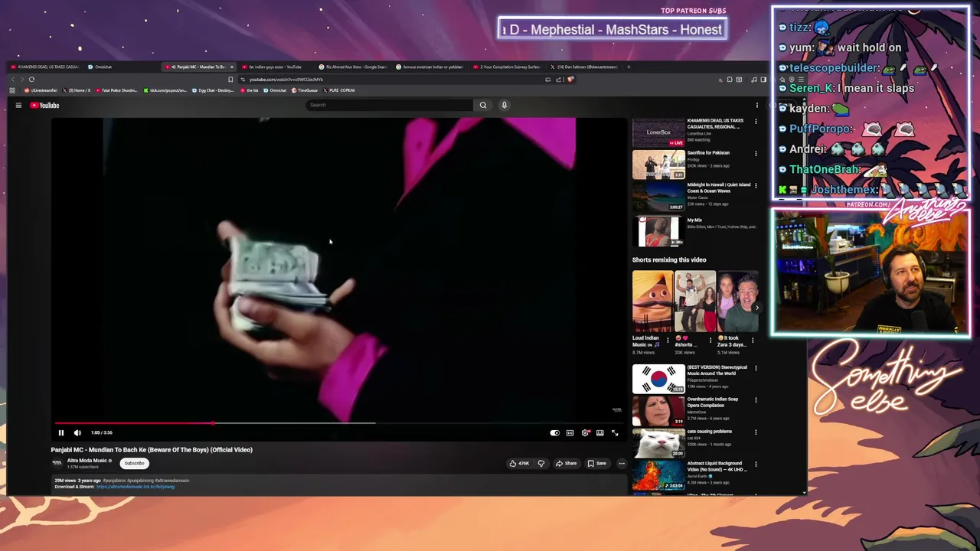The image size is (980, 551).
Task: Open Loud Indian Music short
Action: tap(652, 302)
